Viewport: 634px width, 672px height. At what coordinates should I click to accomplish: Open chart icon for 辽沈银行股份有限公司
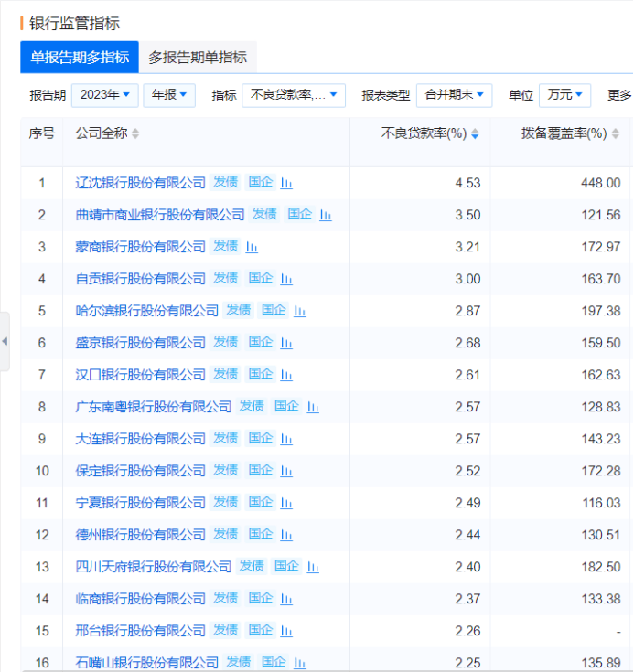click(x=286, y=183)
